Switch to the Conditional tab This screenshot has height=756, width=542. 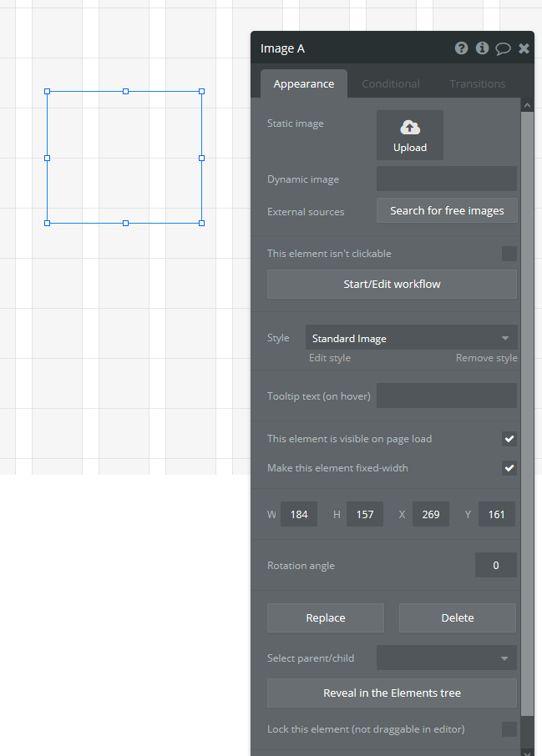pos(391,84)
